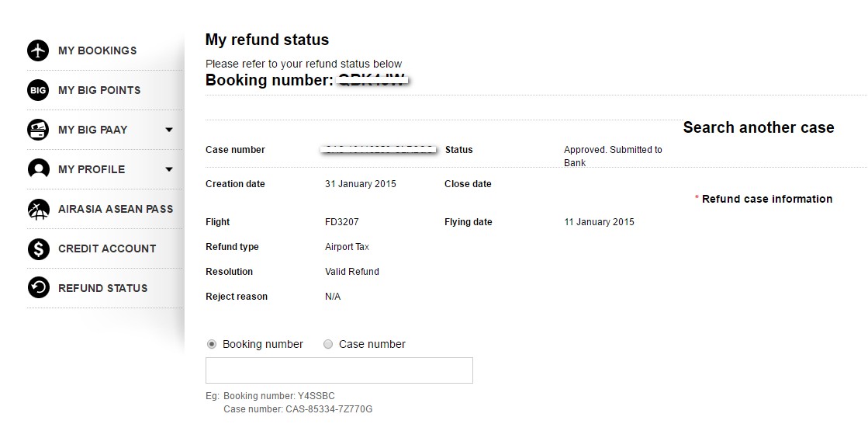The image size is (868, 424).
Task: Click the Search another case heading
Action: click(x=758, y=128)
